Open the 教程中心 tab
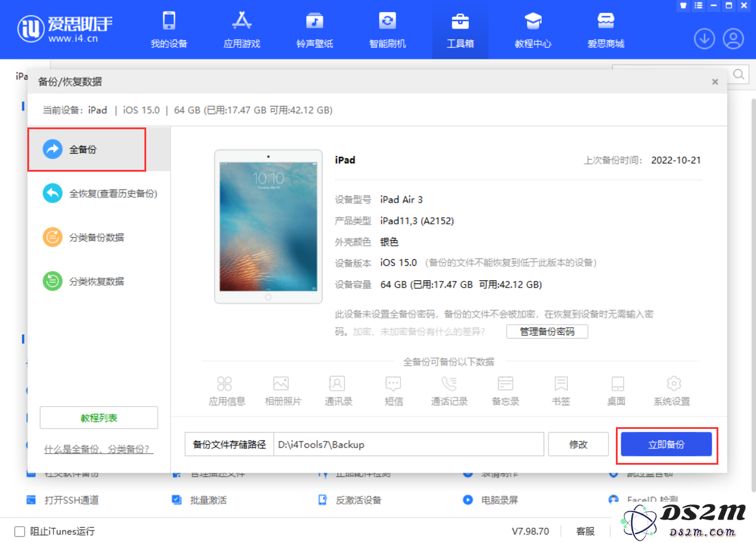 [x=533, y=30]
